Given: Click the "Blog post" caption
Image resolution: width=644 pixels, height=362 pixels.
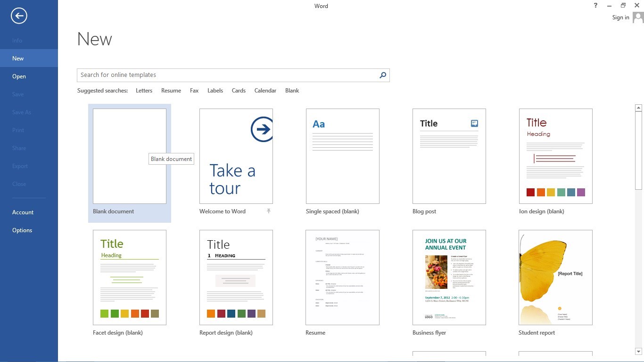Looking at the screenshot, I should pos(424,211).
